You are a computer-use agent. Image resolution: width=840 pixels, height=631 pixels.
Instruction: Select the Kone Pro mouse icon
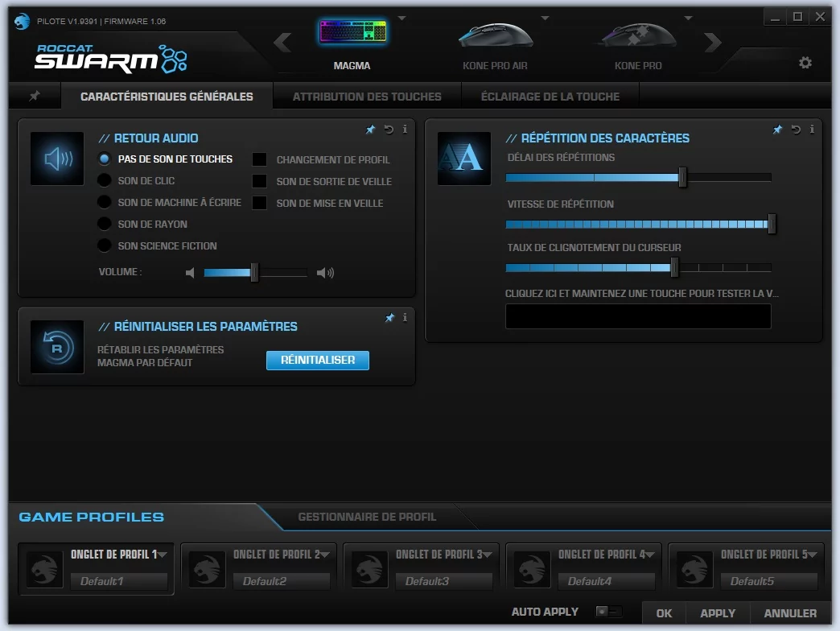(638, 35)
